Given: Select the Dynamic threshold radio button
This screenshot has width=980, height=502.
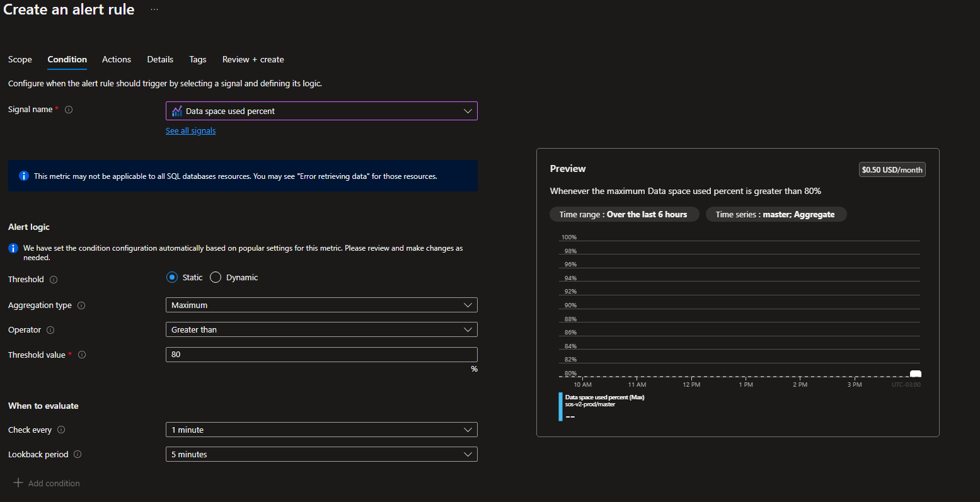Looking at the screenshot, I should coord(216,277).
